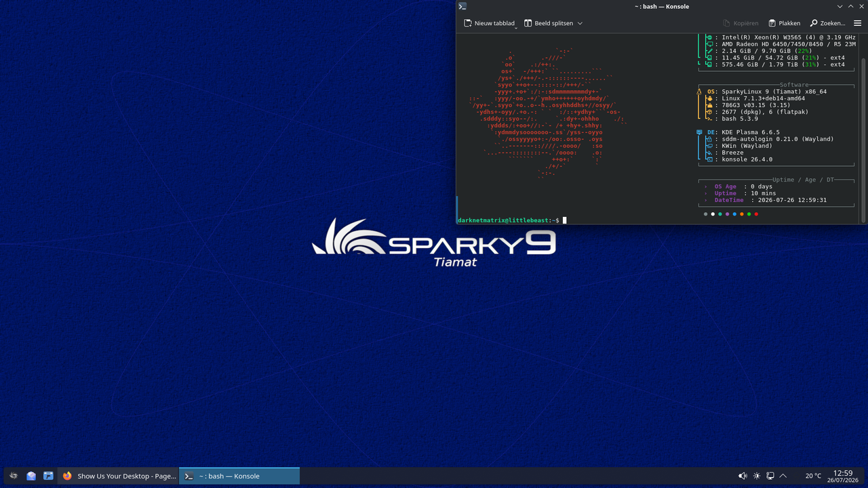Image resolution: width=868 pixels, height=488 pixels.
Task: Launch the mail client from the taskbar
Action: [x=31, y=476]
